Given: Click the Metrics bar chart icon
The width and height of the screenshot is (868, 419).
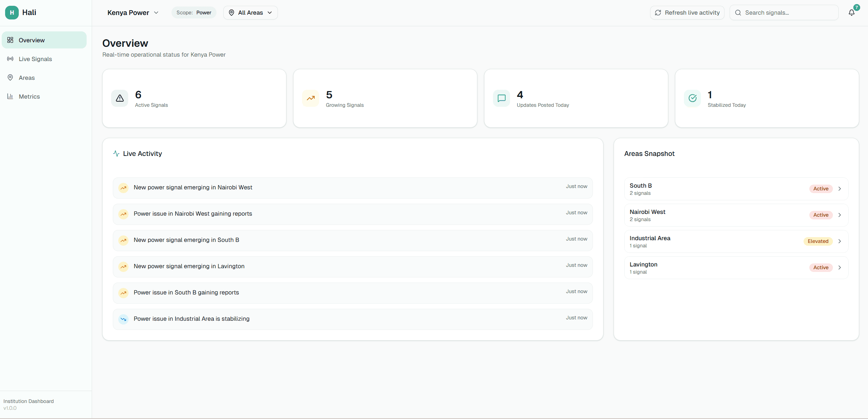Looking at the screenshot, I should pyautogui.click(x=10, y=96).
